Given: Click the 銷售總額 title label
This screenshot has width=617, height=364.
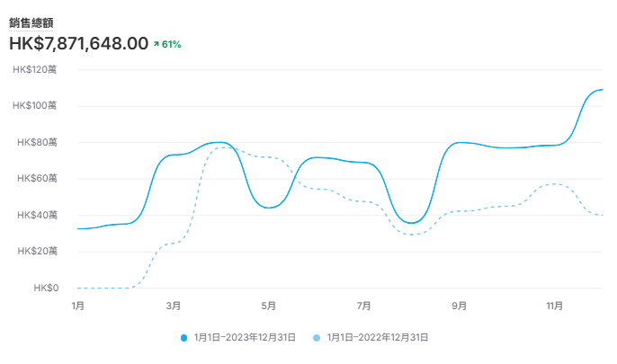Looking at the screenshot, I should click(31, 23).
